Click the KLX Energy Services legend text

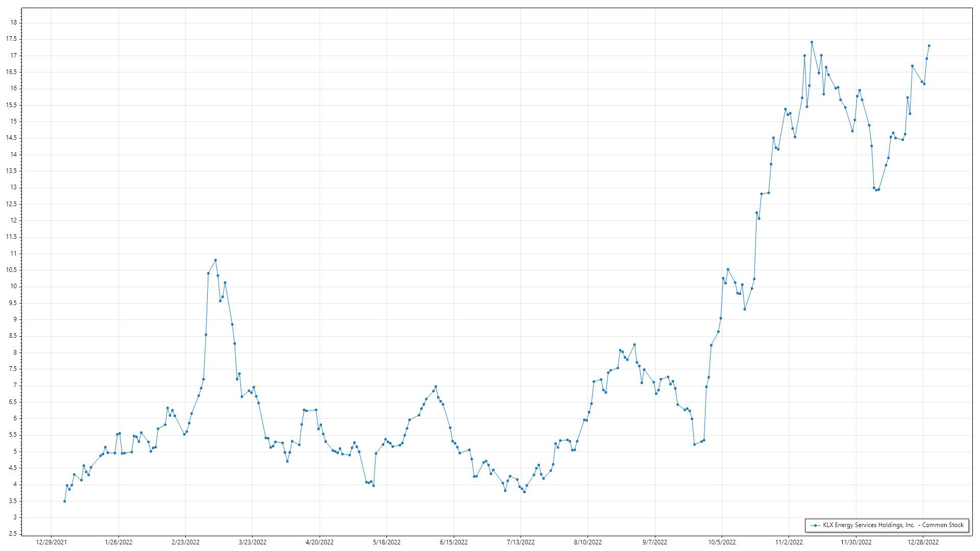(x=893, y=525)
